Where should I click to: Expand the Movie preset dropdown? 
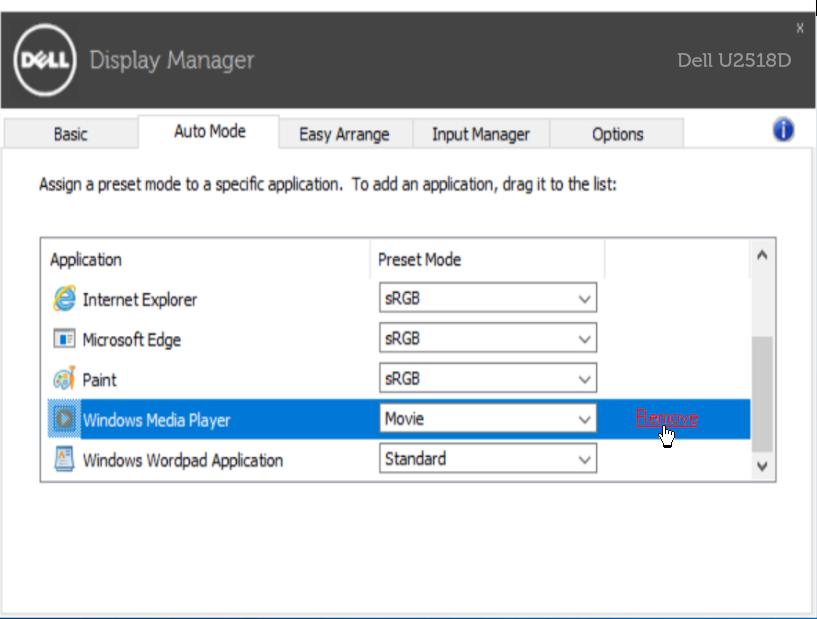pyautogui.click(x=488, y=418)
